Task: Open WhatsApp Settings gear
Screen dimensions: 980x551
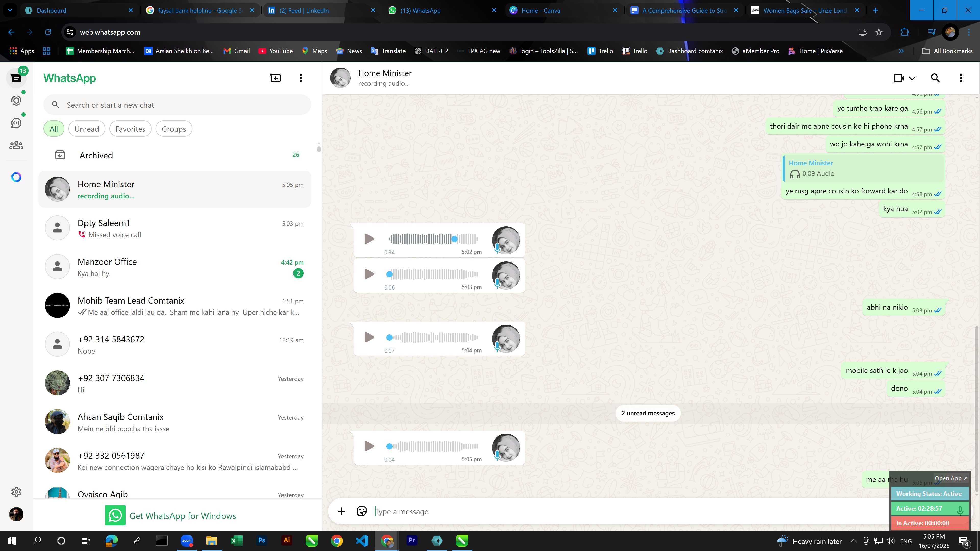Action: 16,492
